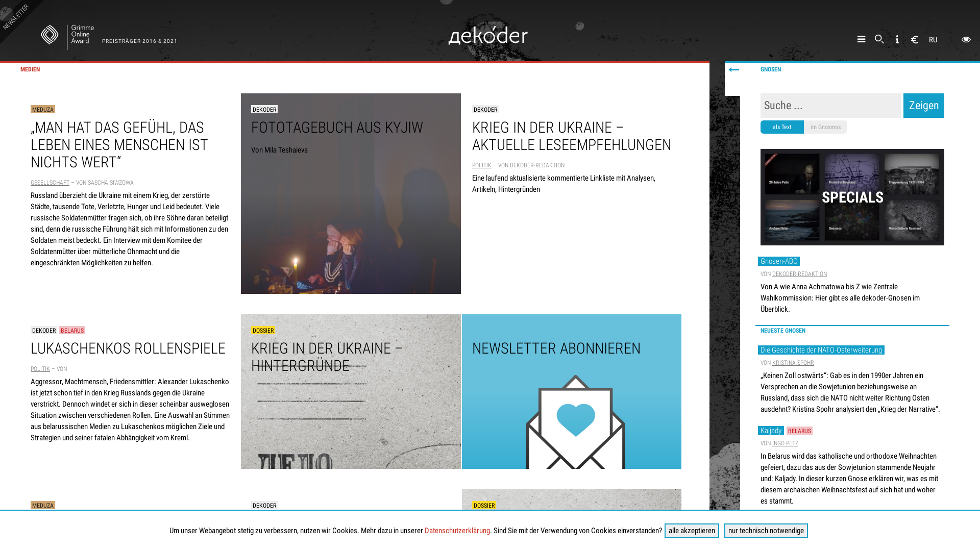Open 'Newsletter abonnieren' card
This screenshot has height=551, width=980.
click(x=572, y=391)
